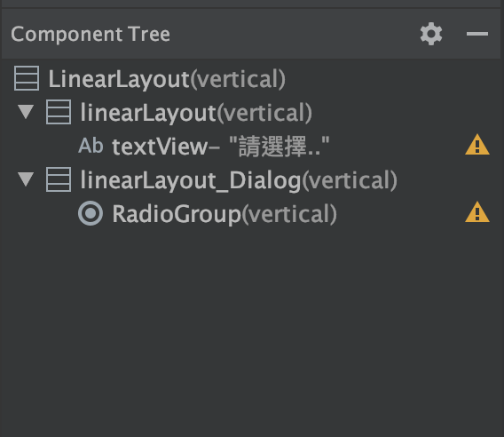Click the divider above the Component Tree header
This screenshot has width=504, height=437.
point(252,8)
